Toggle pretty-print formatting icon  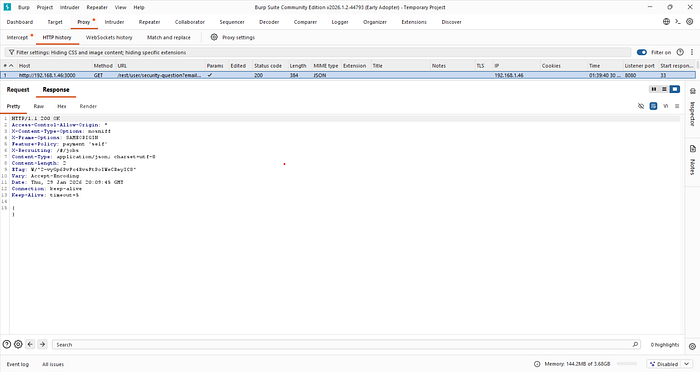point(653,106)
